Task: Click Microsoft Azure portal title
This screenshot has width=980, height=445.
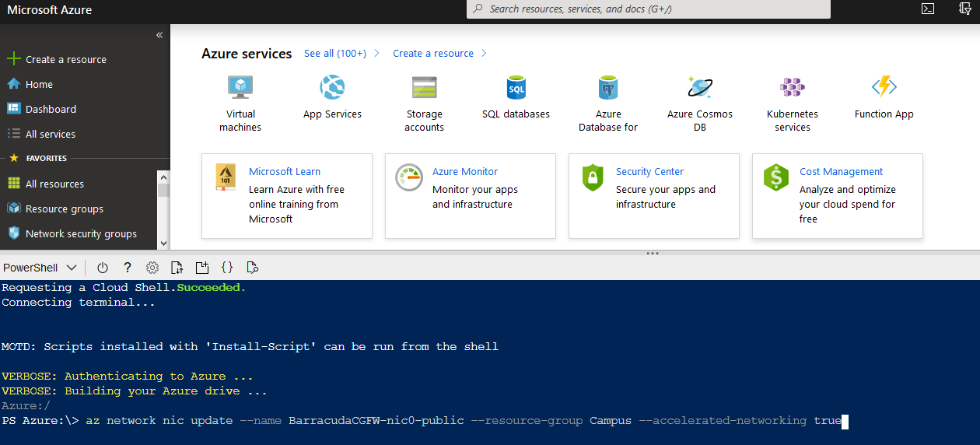Action: click(49, 10)
